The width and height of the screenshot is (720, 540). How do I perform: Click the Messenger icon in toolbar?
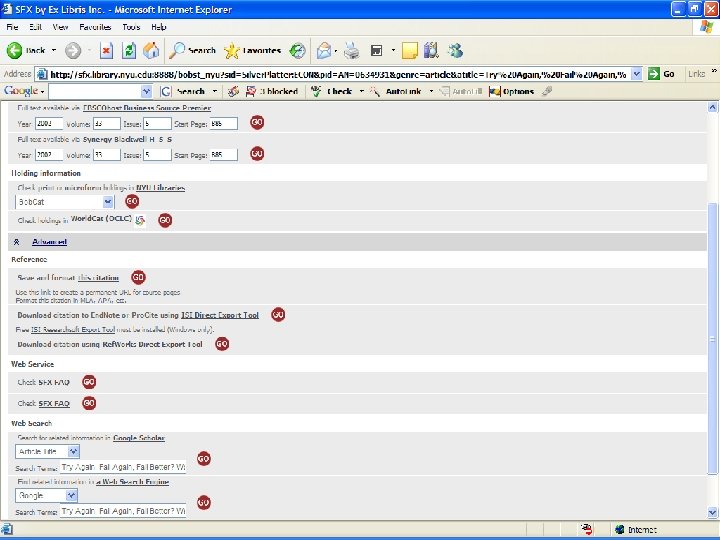coord(456,51)
